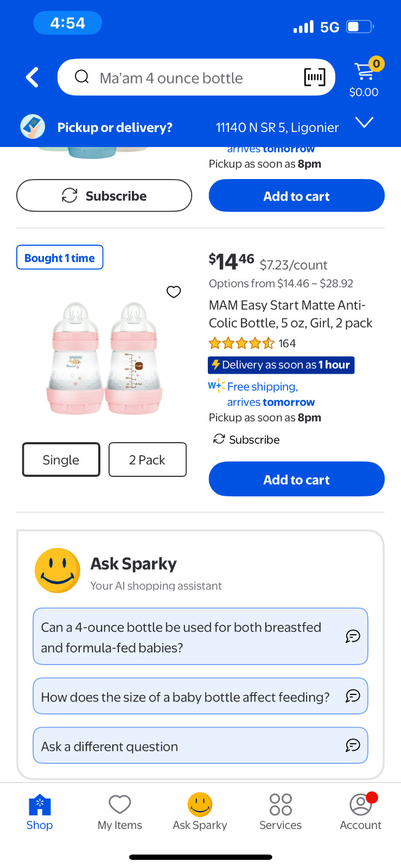Screen dimensions: 401x868
Task: Select the 2 Pack option
Action: tap(148, 459)
